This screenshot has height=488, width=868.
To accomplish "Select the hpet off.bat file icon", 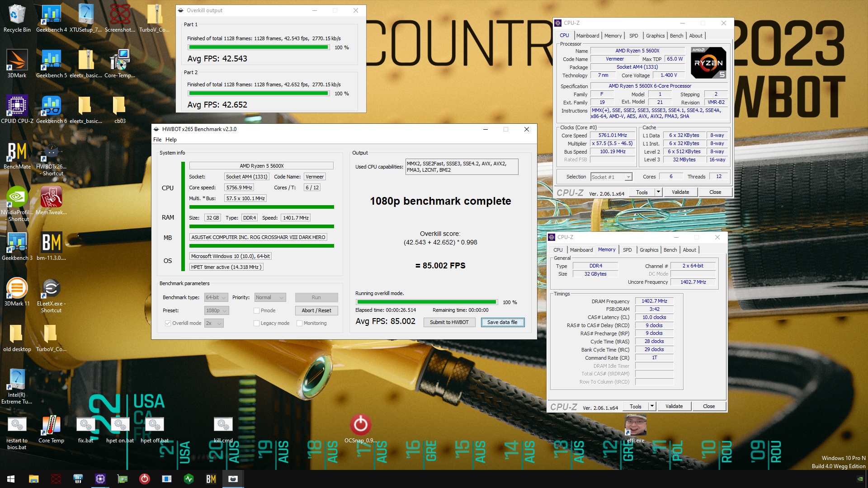I will pos(154,429).
